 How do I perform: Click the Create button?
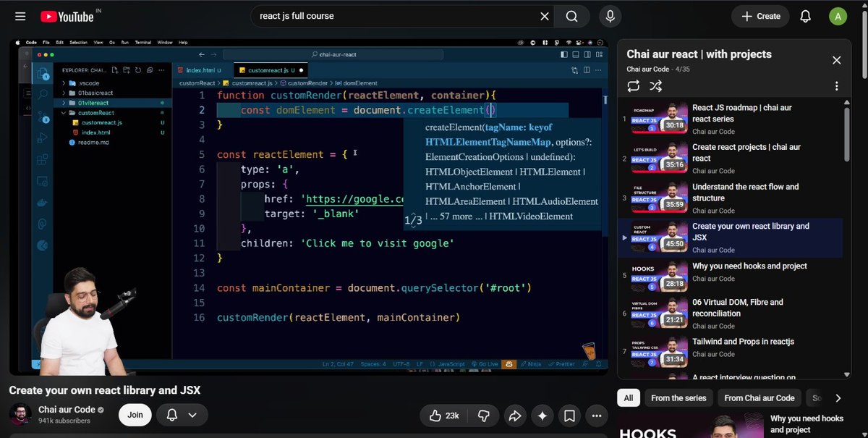click(760, 16)
